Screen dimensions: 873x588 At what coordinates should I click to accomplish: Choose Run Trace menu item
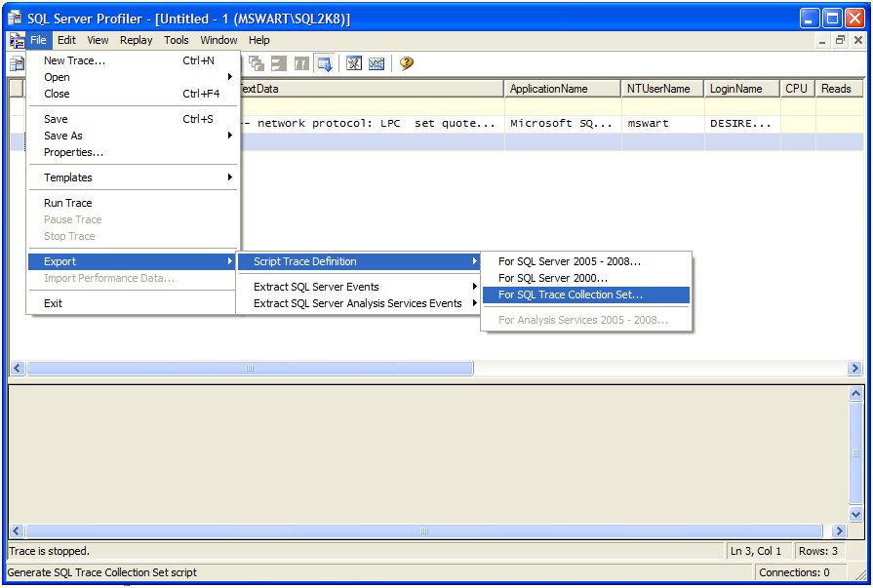pos(133,203)
